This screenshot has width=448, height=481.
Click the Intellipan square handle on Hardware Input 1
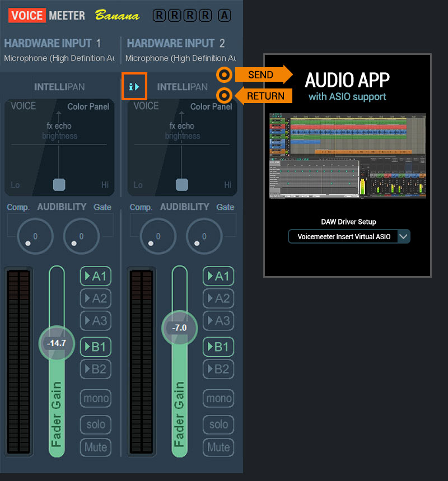59,185
